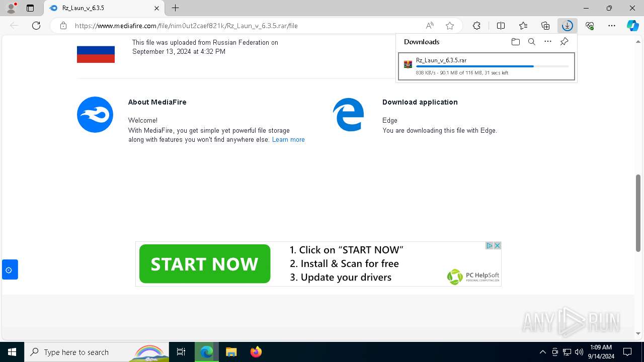644x362 pixels.
Task: Refresh the page
Action: [36, 26]
